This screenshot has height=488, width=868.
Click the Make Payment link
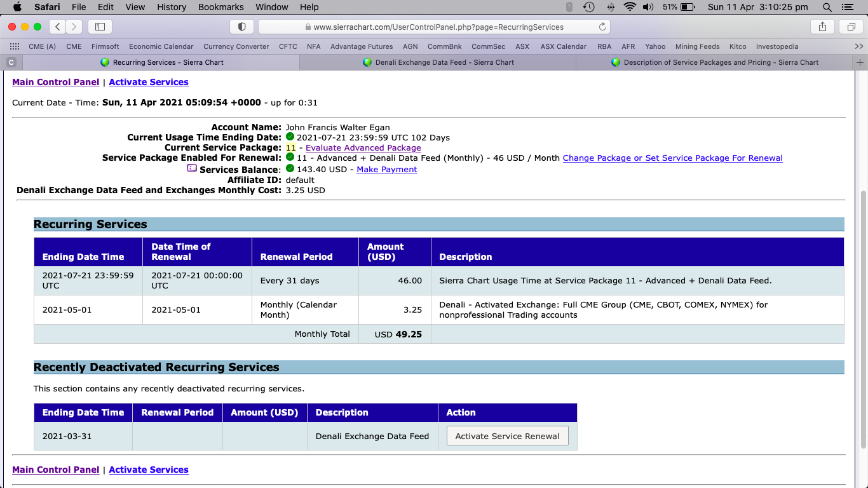(x=387, y=169)
